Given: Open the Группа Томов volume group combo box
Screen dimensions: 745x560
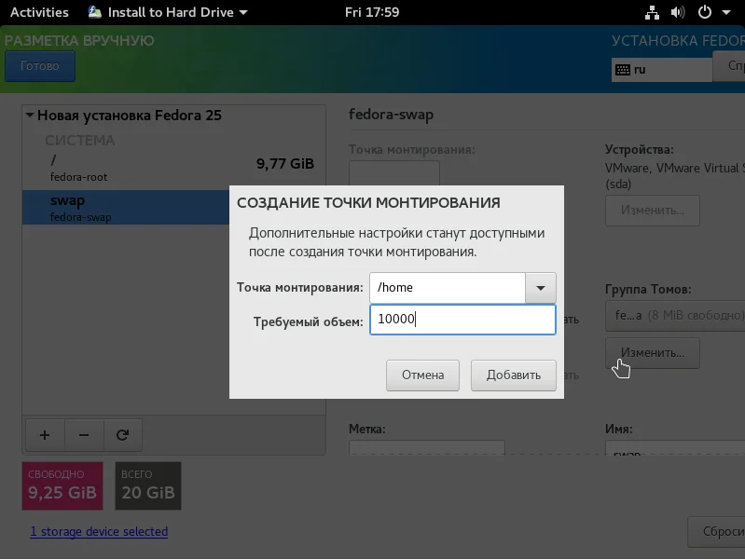Looking at the screenshot, I should (675, 315).
